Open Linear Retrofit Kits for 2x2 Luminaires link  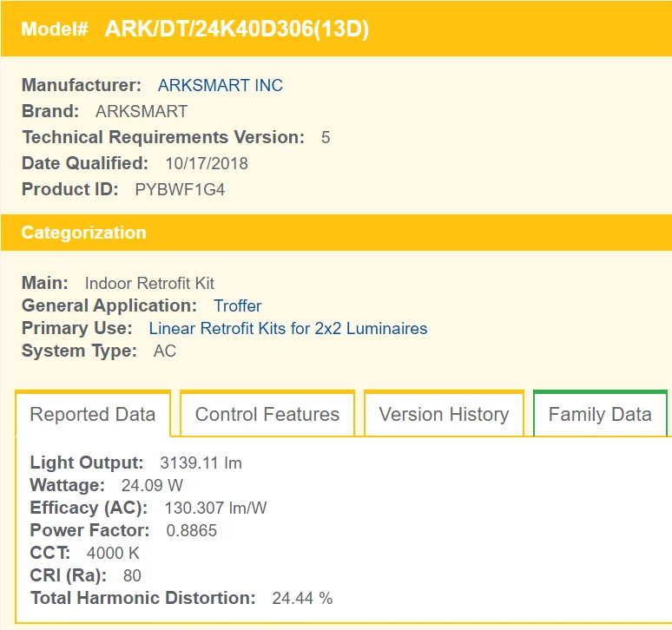point(288,328)
